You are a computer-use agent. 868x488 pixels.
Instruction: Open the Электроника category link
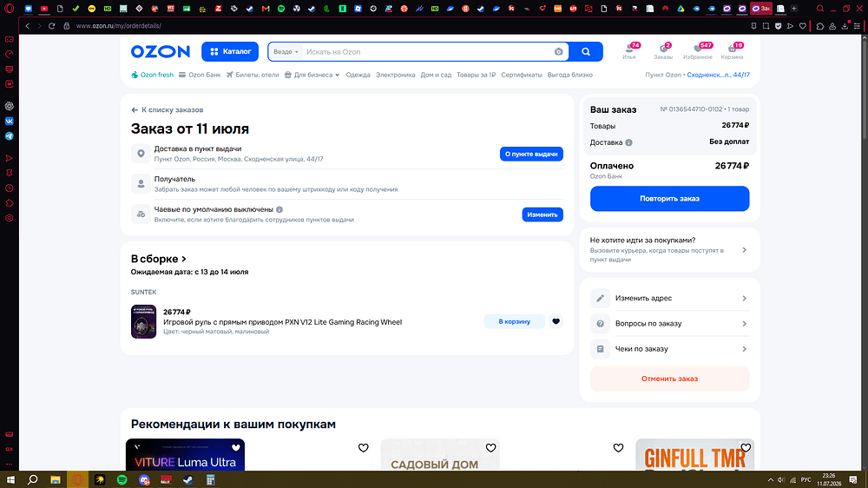395,75
